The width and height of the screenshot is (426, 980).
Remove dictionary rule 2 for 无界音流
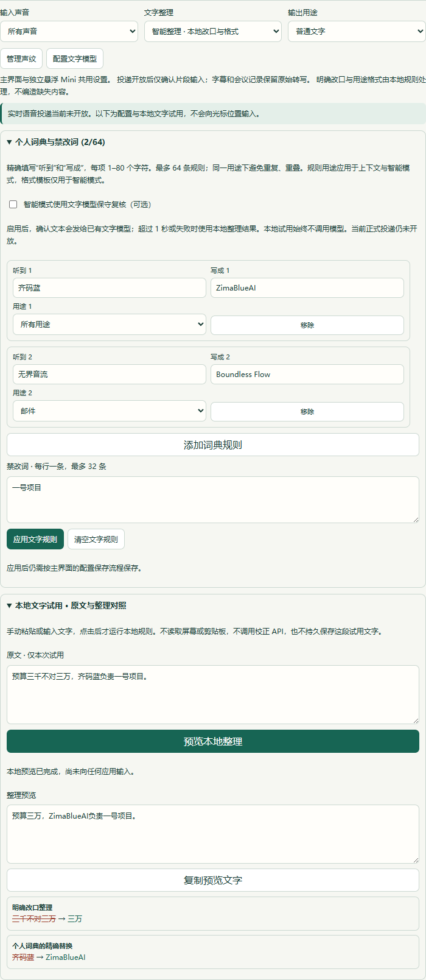(307, 412)
